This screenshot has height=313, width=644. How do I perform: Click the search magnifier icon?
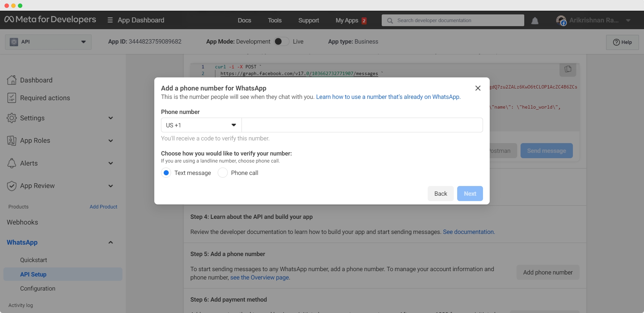(x=390, y=20)
